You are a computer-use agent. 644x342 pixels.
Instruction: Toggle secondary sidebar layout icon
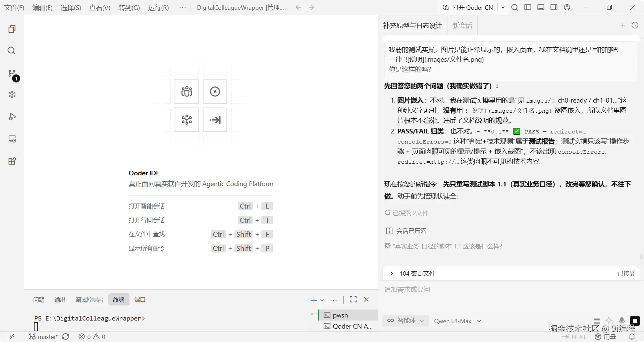click(x=554, y=7)
